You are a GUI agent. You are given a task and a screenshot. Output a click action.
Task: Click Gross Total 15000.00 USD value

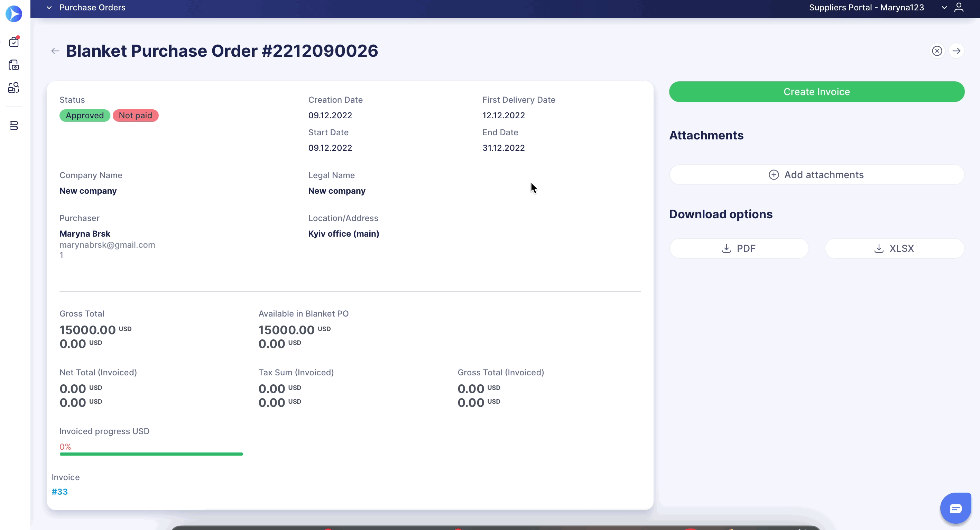pos(95,329)
